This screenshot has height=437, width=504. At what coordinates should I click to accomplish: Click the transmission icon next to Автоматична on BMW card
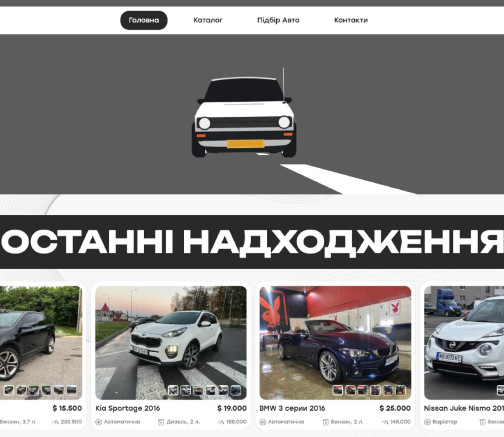[x=263, y=422]
